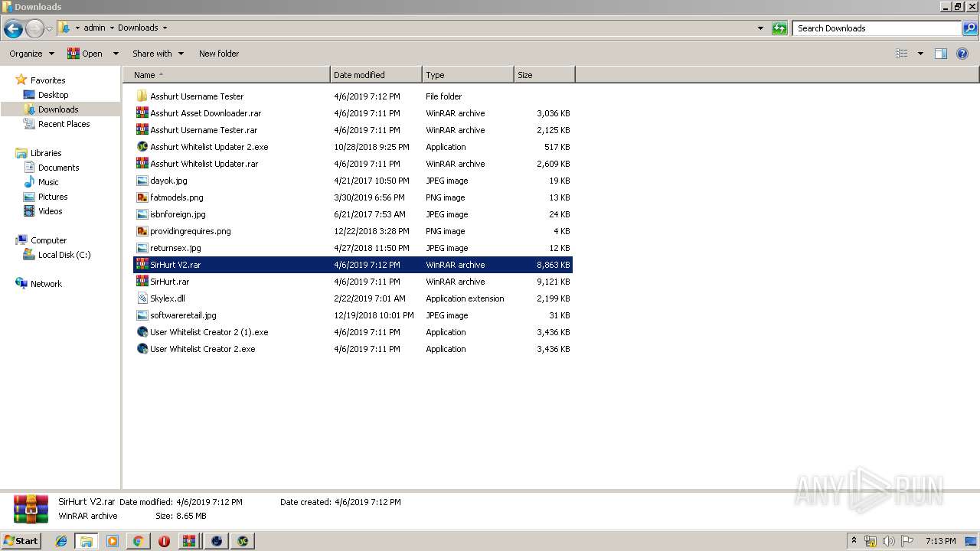
Task: Select Local Disk (C:) in sidebar
Action: pyautogui.click(x=64, y=255)
